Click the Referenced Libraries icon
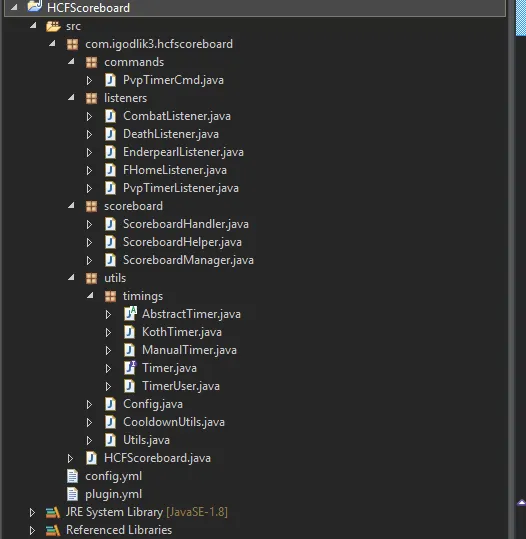Screen dimensions: 526x539 (x=53, y=530)
